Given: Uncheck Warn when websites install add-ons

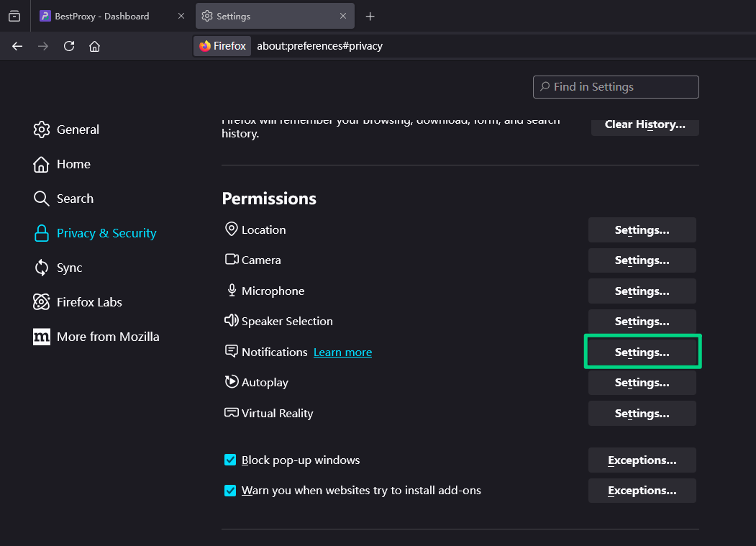Looking at the screenshot, I should pyautogui.click(x=230, y=490).
